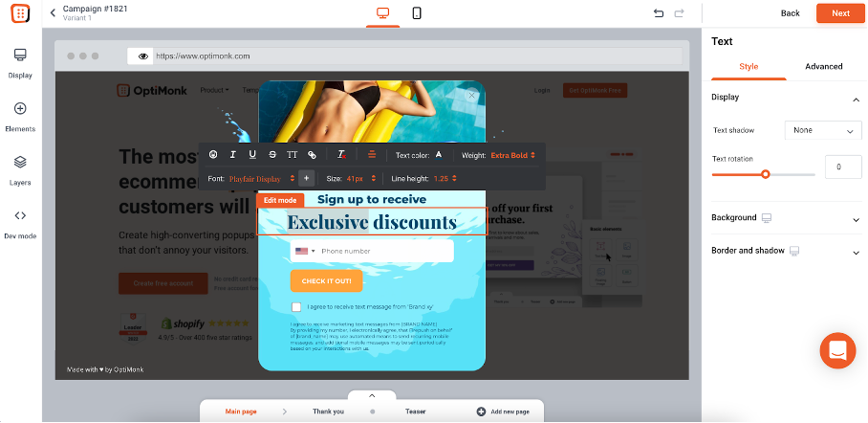Click the smart tag emoji icon in text toolbar
The image size is (868, 423).
[x=213, y=155]
